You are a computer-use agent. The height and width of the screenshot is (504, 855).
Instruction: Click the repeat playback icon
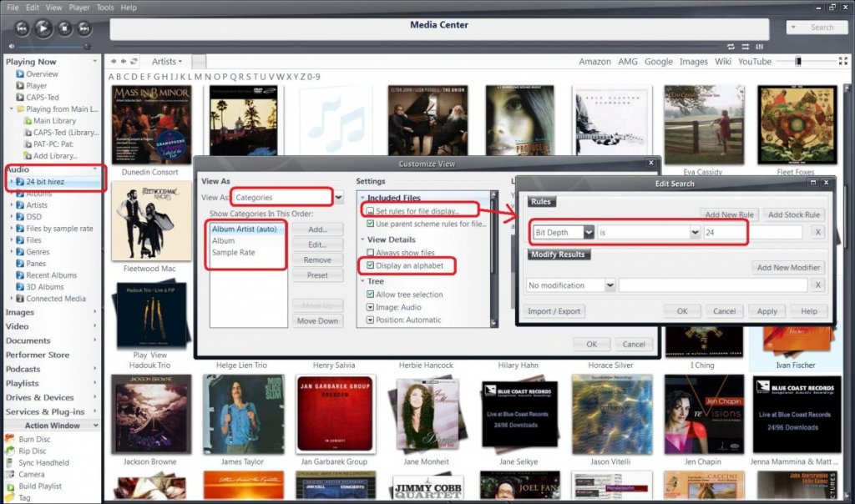pos(731,47)
